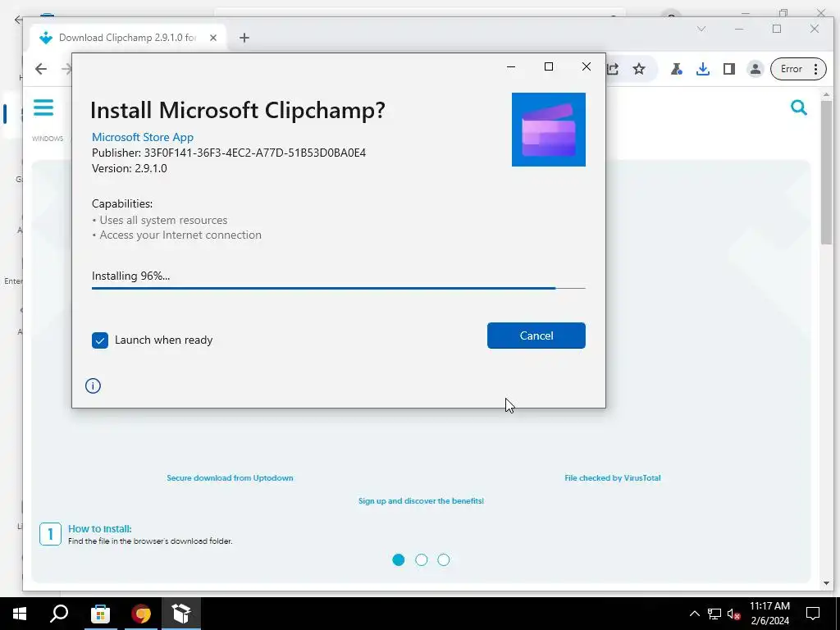Click the muted volume tray icon
This screenshot has width=840, height=630.
tap(733, 614)
